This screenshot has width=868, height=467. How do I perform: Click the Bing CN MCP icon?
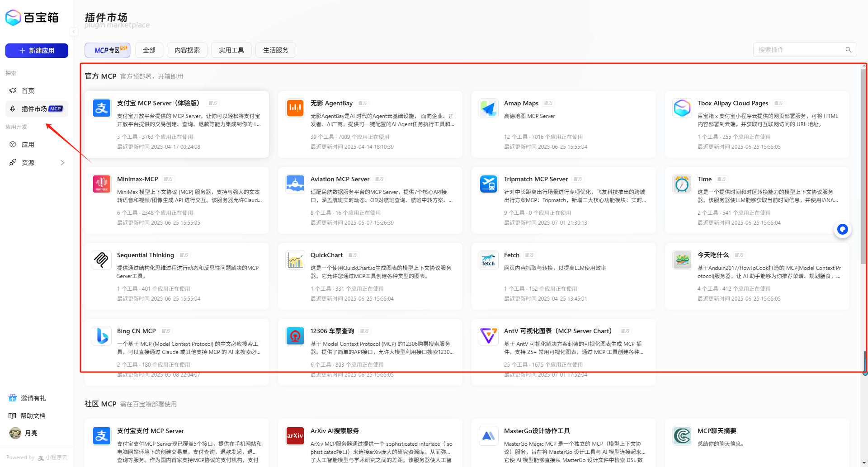click(x=102, y=336)
